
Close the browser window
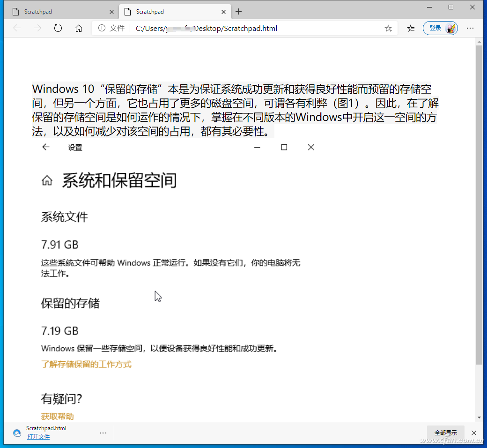pyautogui.click(x=472, y=7)
